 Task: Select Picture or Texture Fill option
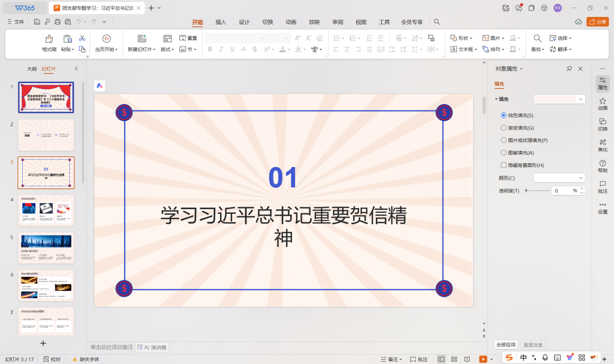[x=504, y=140]
